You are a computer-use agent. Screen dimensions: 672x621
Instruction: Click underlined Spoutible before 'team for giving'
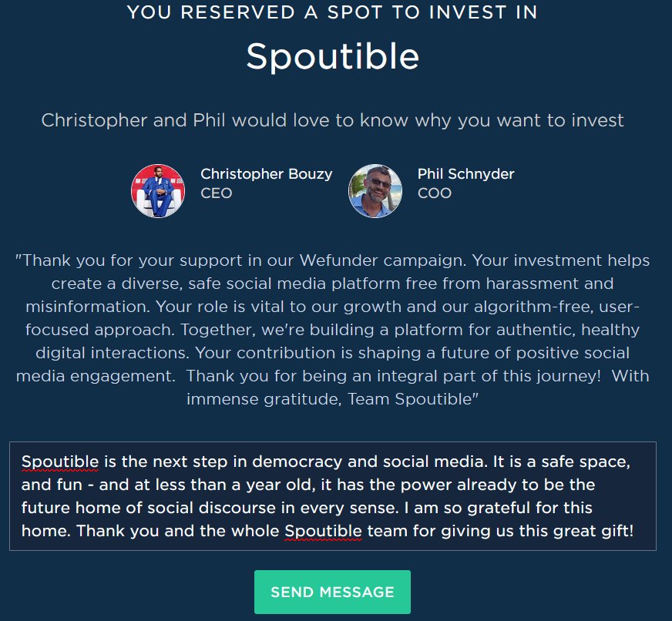click(x=323, y=532)
